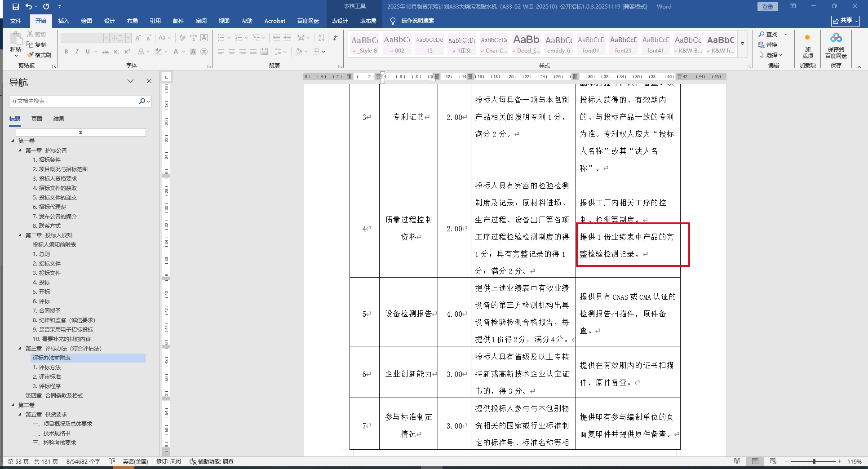The height and width of the screenshot is (469, 868).
Task: Click the Copy (复制) button
Action: pyautogui.click(x=36, y=44)
